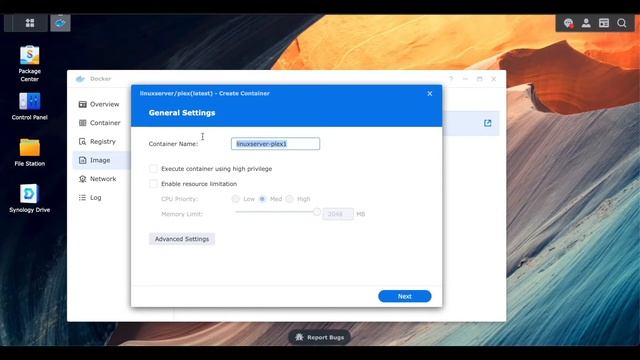
Task: Open Package Center desktop icon
Action: 29,64
